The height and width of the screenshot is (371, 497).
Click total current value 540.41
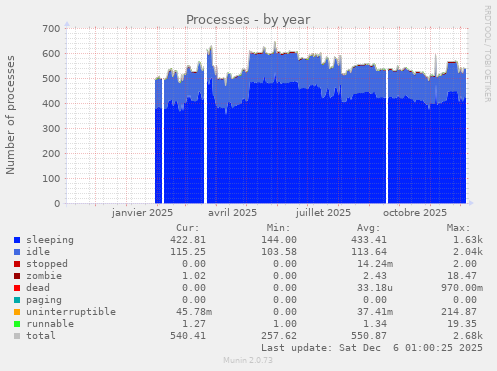click(188, 336)
